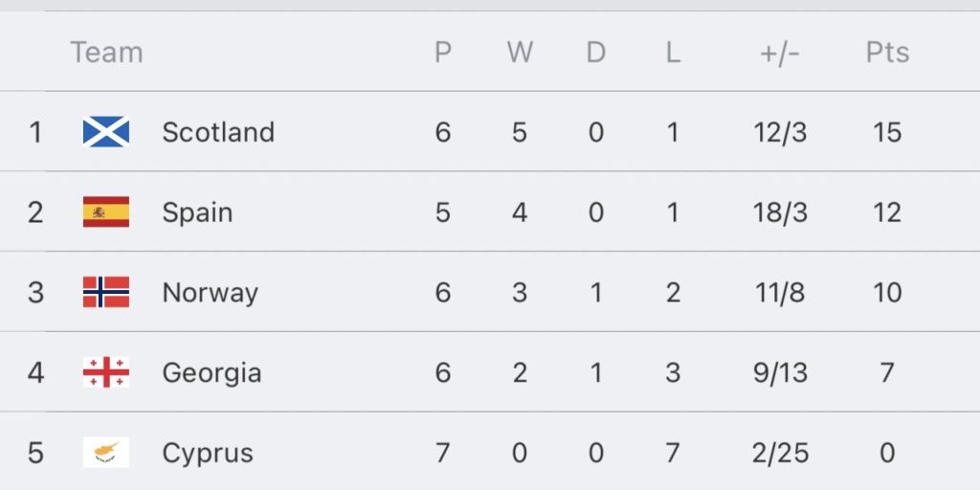Click the L (losses) column header
The image size is (980, 490).
(x=673, y=53)
